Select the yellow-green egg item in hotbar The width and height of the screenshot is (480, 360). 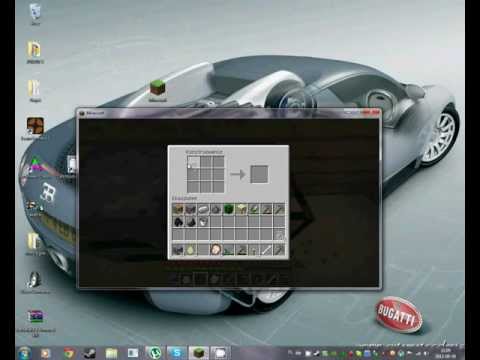pyautogui.click(x=190, y=250)
